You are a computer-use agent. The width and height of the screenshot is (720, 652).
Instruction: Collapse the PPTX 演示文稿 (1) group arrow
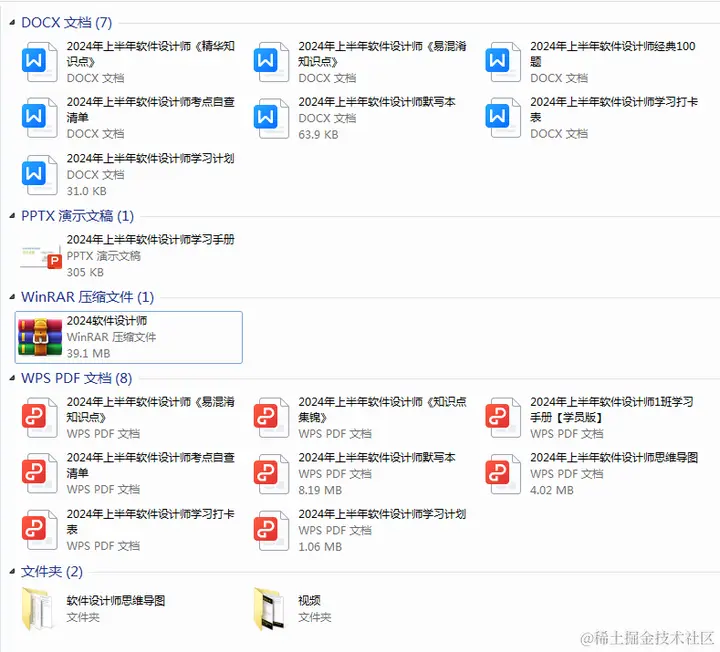coord(12,216)
